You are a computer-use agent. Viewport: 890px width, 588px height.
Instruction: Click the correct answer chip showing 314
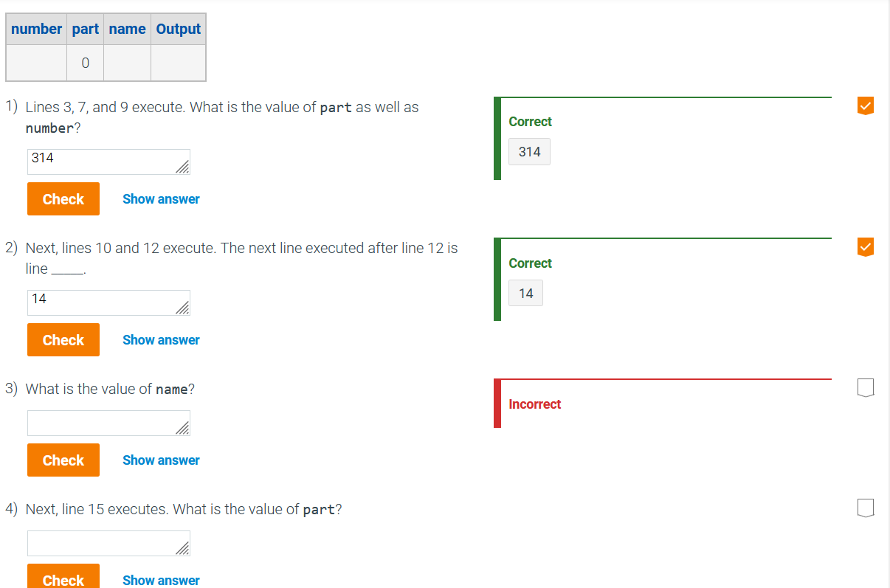(529, 151)
